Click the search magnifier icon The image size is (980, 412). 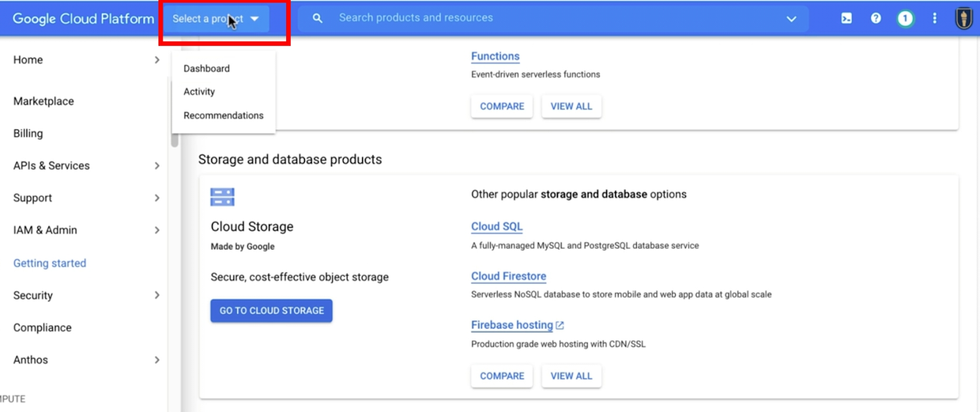tap(317, 18)
